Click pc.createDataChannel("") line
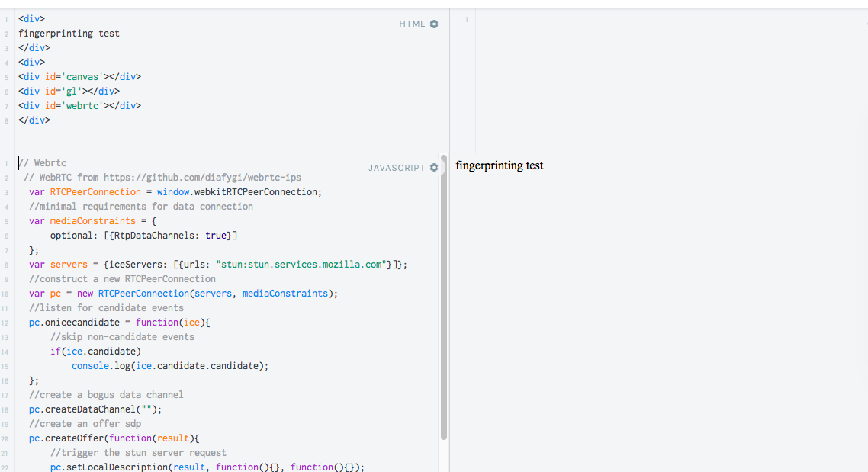 click(95, 409)
